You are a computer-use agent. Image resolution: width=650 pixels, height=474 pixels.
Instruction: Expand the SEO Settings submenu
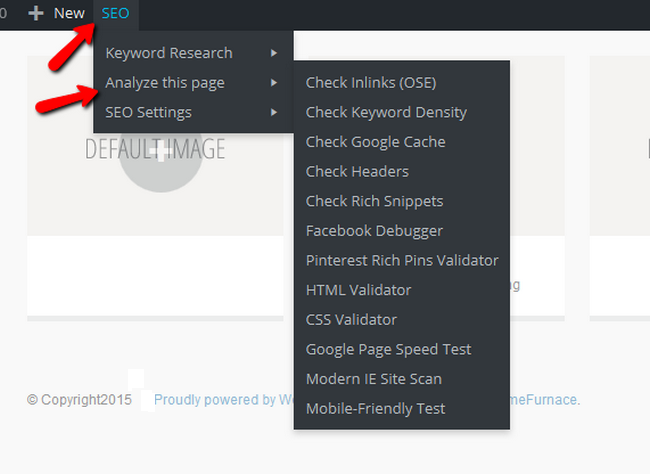point(149,112)
